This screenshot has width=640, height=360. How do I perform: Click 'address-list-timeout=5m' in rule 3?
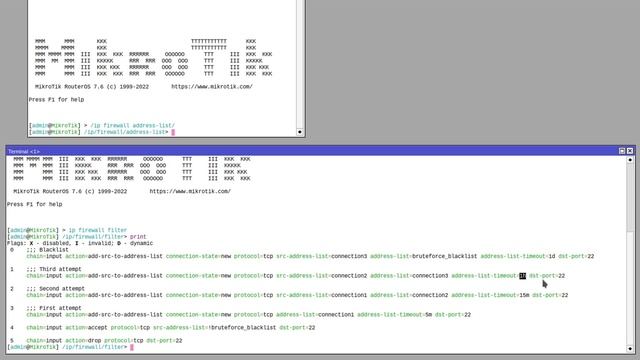394,315
